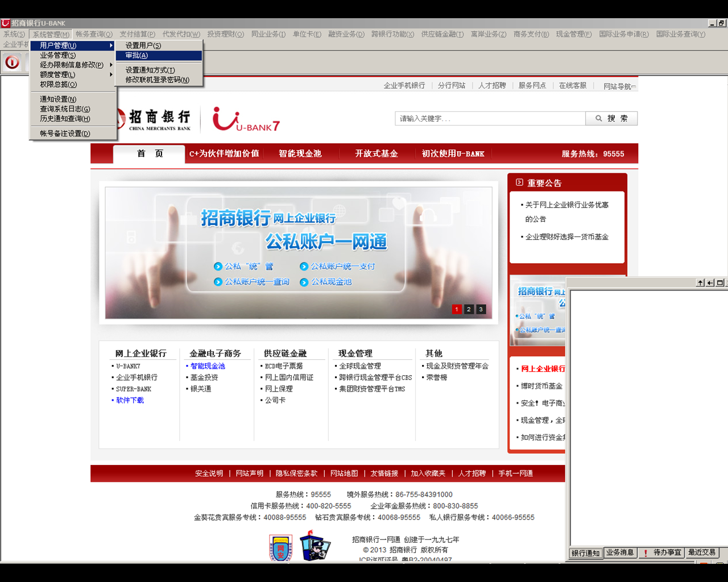Viewport: 728px width, 582px height.
Task: Open the 投资理财(O) menu
Action: click(x=225, y=34)
